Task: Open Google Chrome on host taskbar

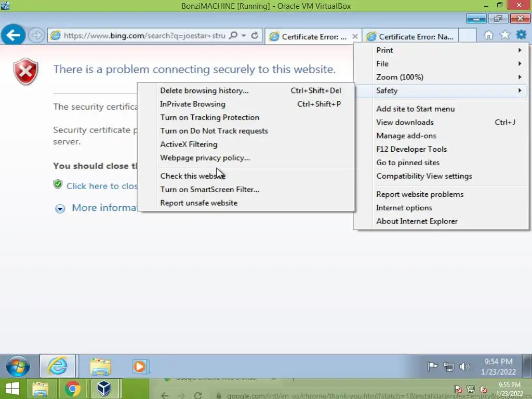Action: 72,389
